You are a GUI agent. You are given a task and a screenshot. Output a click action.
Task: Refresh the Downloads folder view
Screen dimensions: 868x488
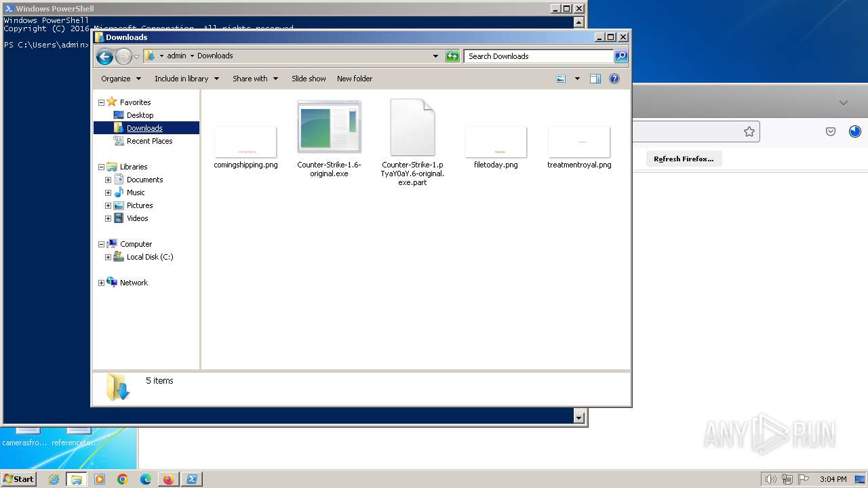(x=452, y=56)
